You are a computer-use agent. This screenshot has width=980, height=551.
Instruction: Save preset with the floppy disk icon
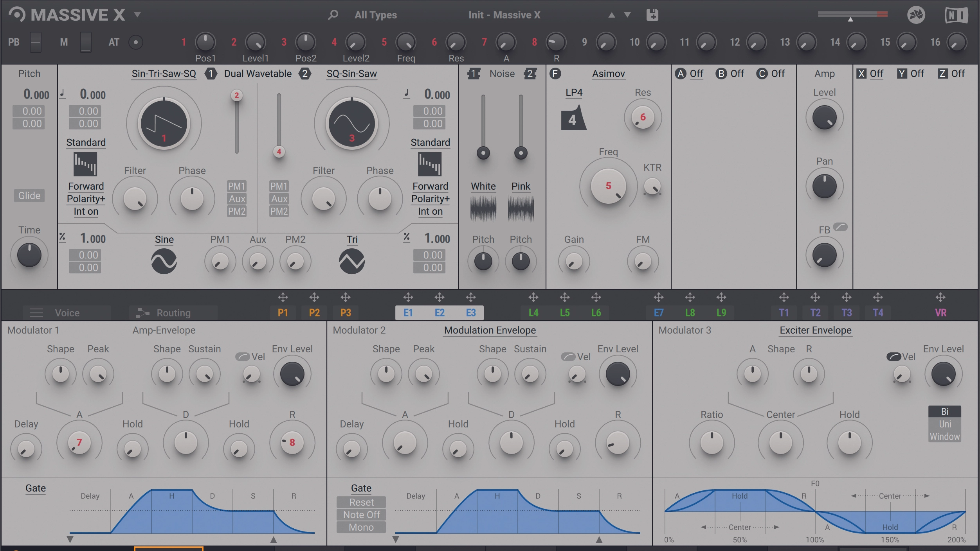point(652,15)
